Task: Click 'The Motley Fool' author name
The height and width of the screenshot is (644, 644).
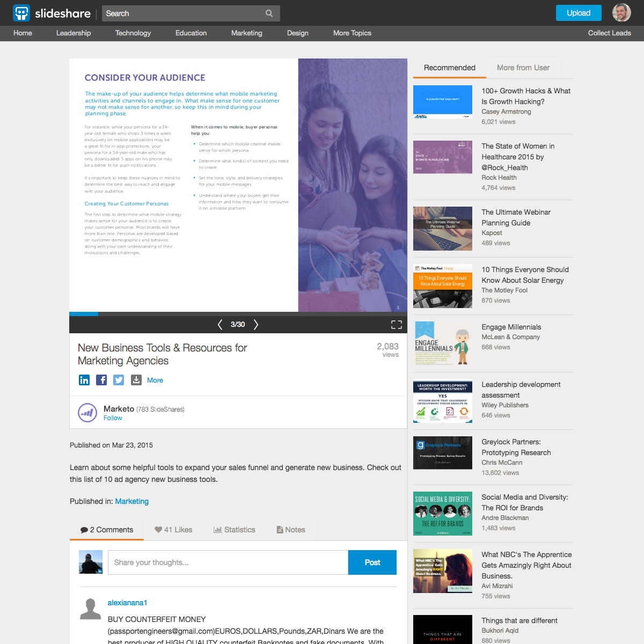Action: [504, 290]
